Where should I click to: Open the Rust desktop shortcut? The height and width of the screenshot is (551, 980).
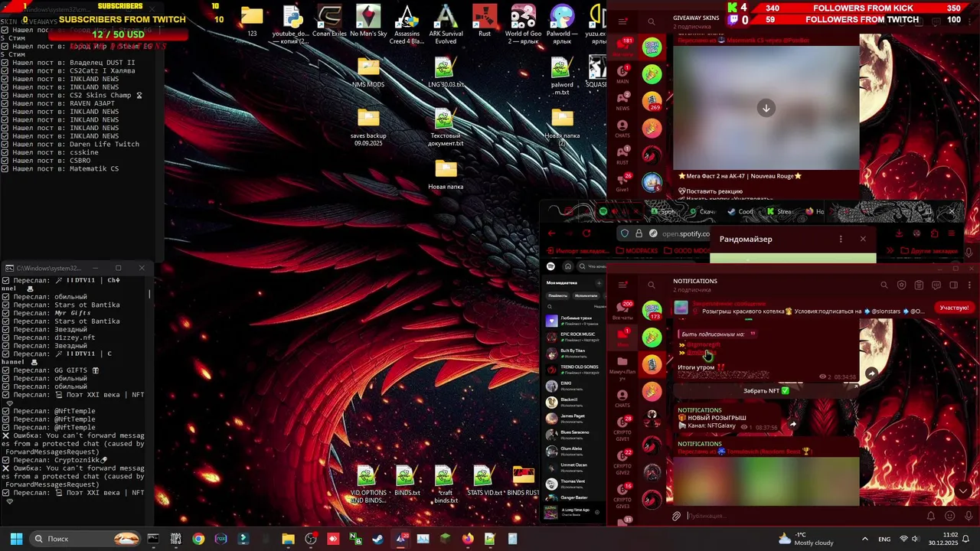484,21
